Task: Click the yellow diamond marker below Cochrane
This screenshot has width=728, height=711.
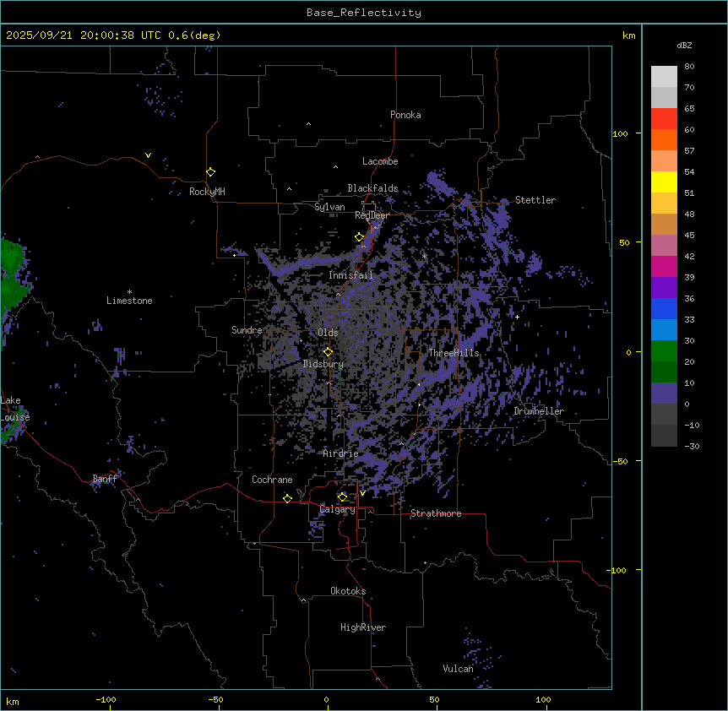Action: click(287, 498)
